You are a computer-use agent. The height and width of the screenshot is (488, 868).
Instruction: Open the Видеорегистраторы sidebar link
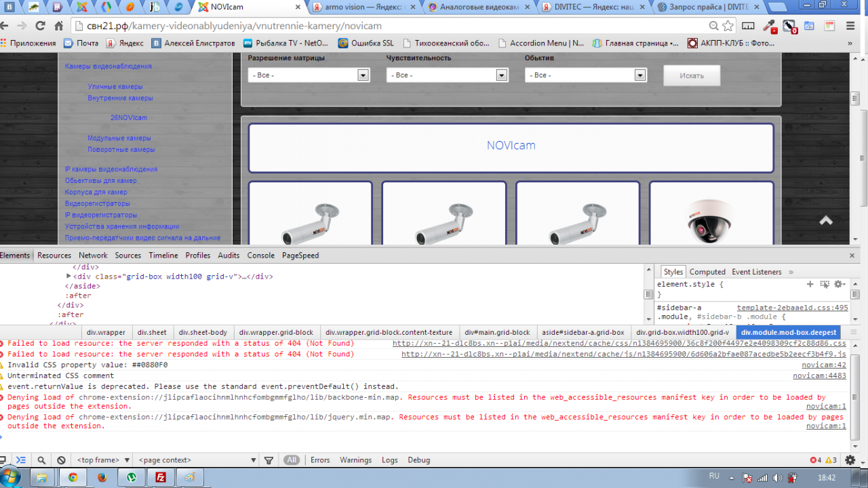pos(98,203)
